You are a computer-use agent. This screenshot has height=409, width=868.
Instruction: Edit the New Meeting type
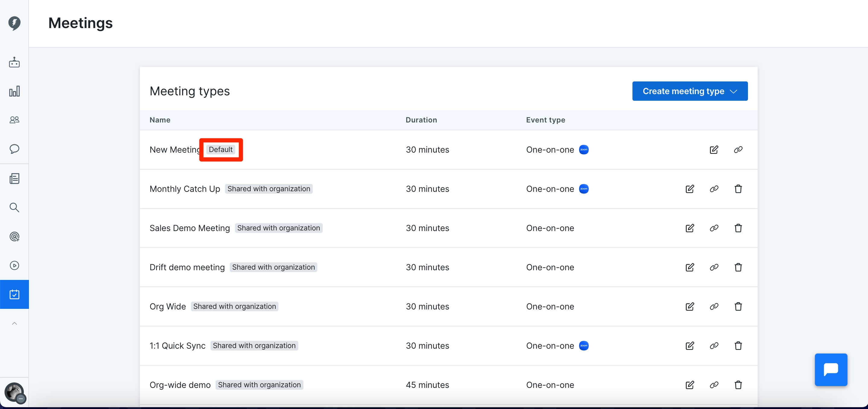click(x=714, y=150)
